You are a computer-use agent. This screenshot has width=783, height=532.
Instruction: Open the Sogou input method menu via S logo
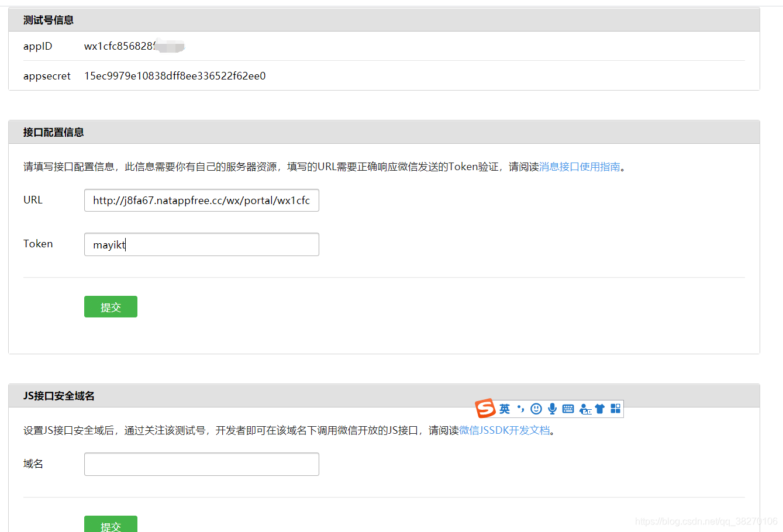[487, 409]
